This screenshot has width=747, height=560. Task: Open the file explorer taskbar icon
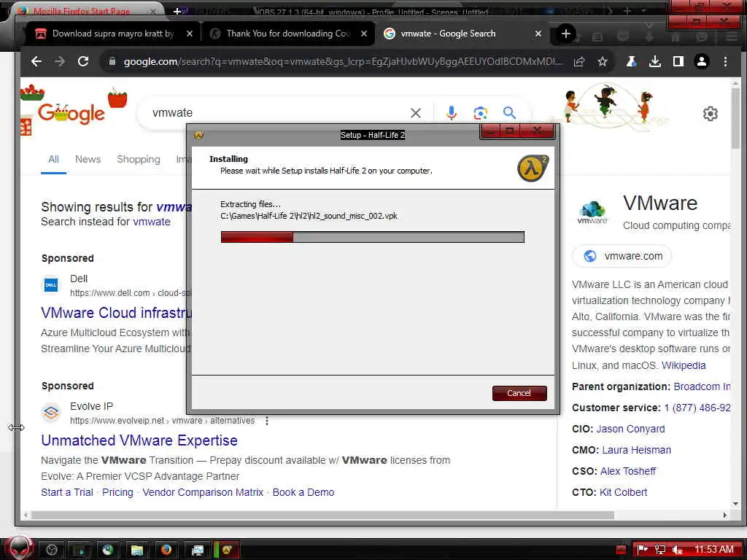[x=136, y=550]
